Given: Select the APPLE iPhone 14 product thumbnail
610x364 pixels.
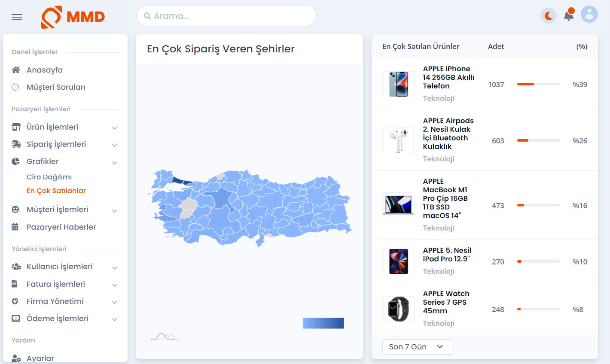Looking at the screenshot, I should coord(399,84).
